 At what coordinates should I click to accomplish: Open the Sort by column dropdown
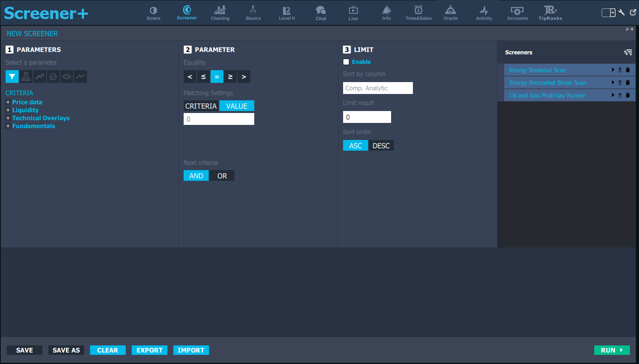pos(377,88)
